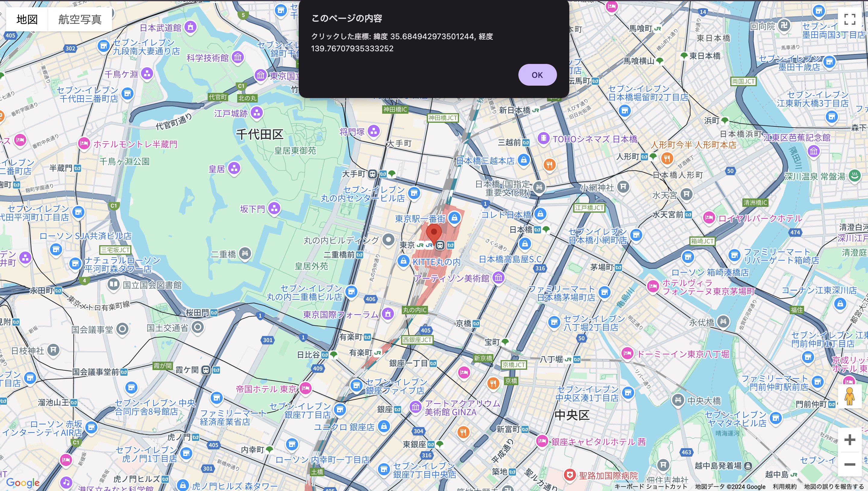Switch to 航空写真 satellite view
The height and width of the screenshot is (491, 868).
(x=80, y=19)
